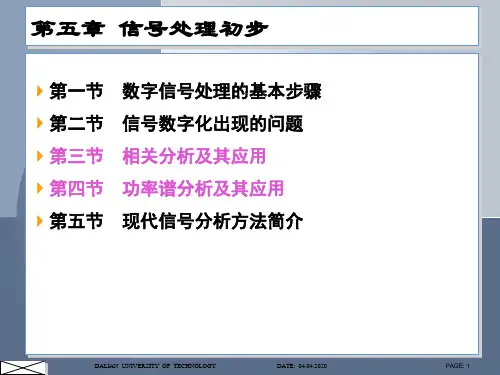Open the highlighted link 第三节 相关分析及其应用

(x=158, y=156)
